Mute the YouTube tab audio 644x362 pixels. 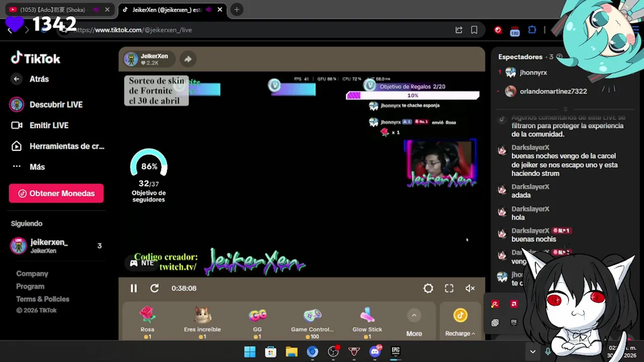96,10
